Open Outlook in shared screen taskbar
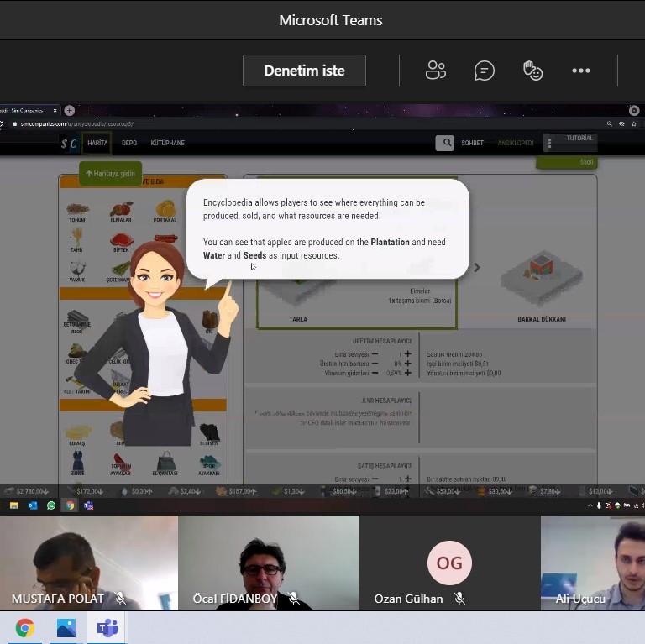Viewport: 645px width, 644px height. click(x=33, y=505)
